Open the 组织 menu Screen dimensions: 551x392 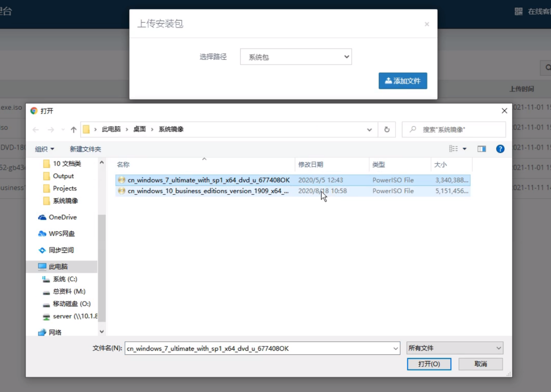click(44, 149)
